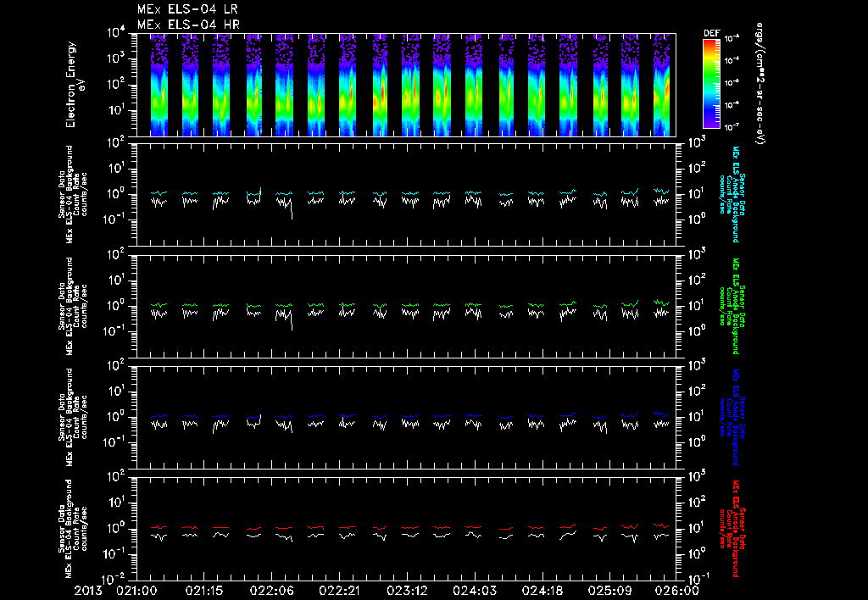The height and width of the screenshot is (600, 868).
Task: Click the red right-side axis title
Action: coord(732,529)
